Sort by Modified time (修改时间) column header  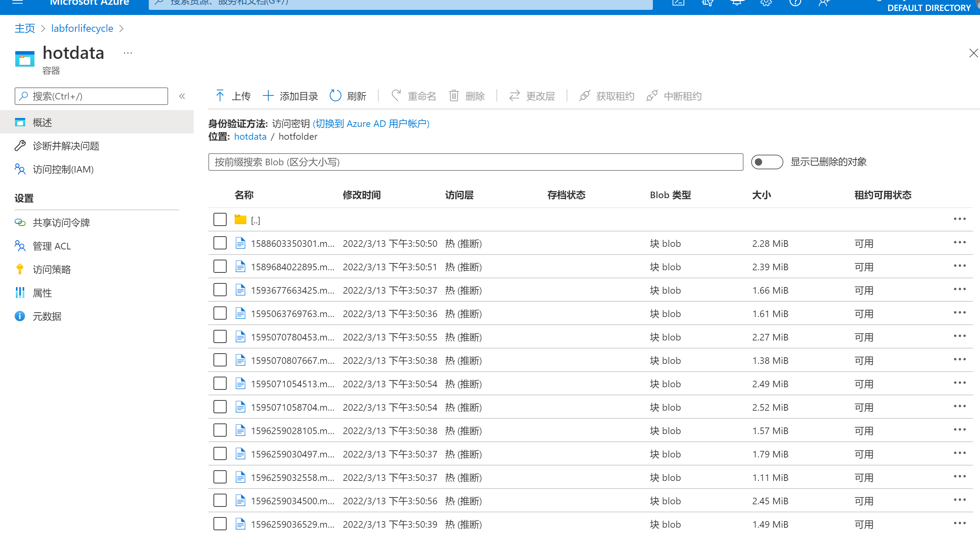(362, 195)
